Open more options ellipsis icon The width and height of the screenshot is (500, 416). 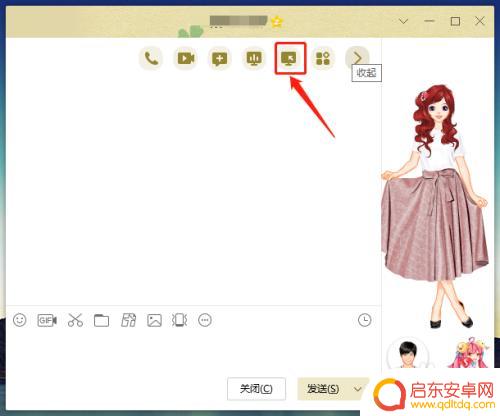[x=205, y=320]
